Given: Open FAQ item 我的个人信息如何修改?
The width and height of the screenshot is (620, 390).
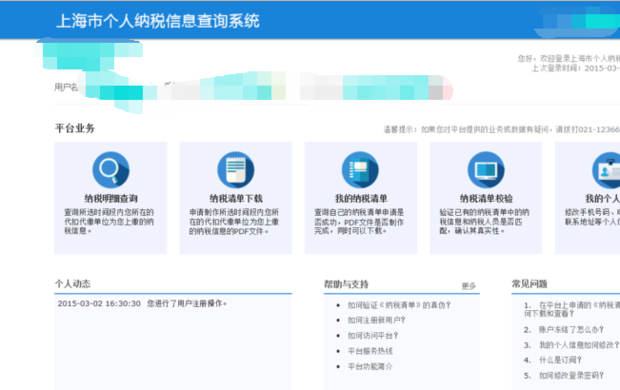Looking at the screenshot, I should 579,345.
